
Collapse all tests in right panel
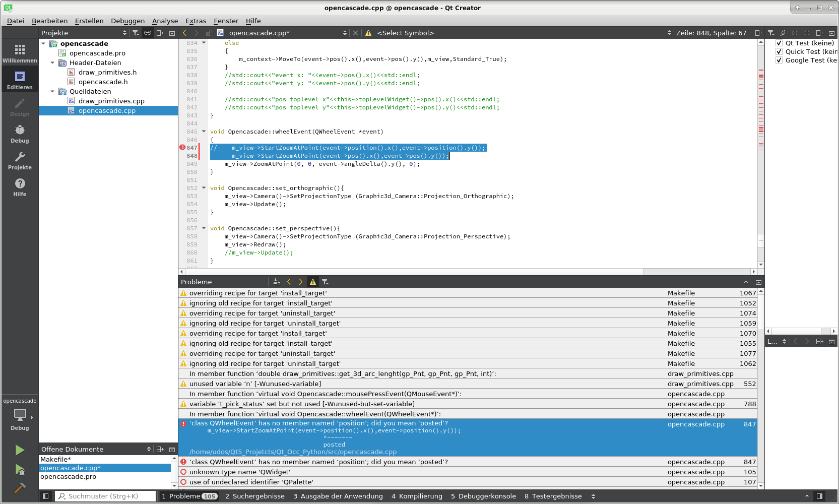point(807,33)
